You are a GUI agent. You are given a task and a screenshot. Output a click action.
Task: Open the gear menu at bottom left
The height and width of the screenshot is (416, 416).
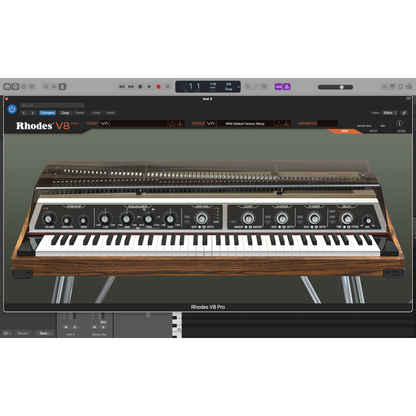click(x=7, y=333)
